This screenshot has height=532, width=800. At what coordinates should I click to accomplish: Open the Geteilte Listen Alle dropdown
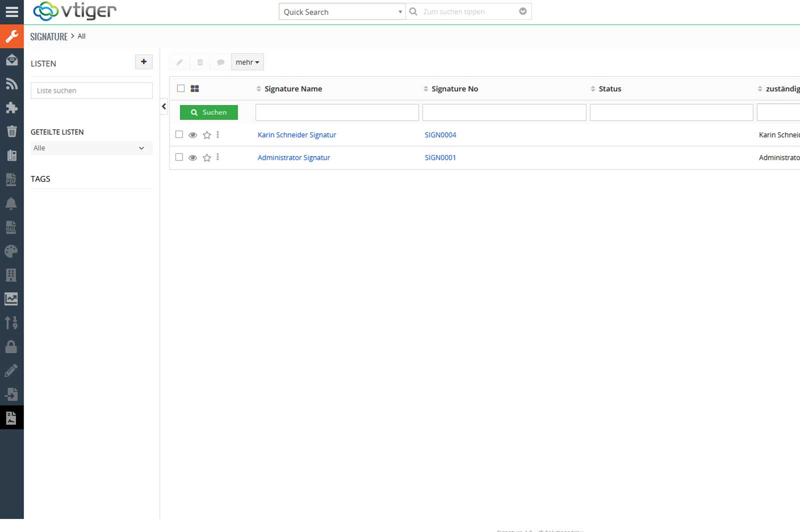91,148
